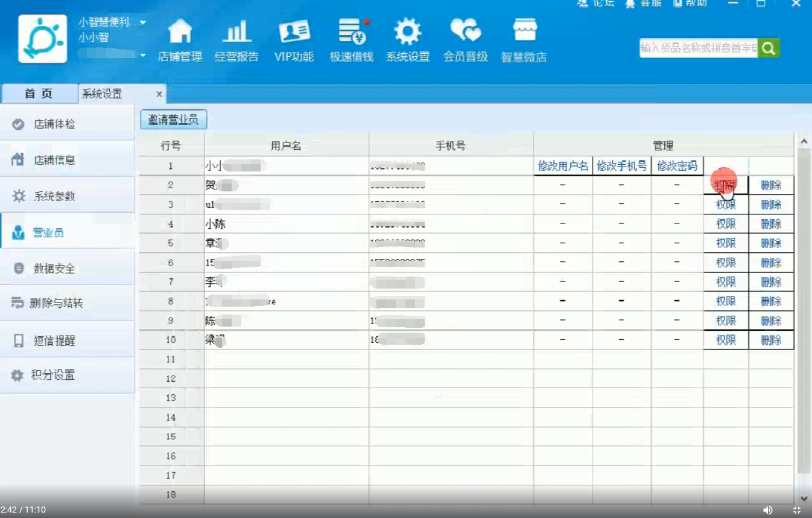Open the 会员晋级 module
Screen dimensions: 812x518
click(465, 38)
